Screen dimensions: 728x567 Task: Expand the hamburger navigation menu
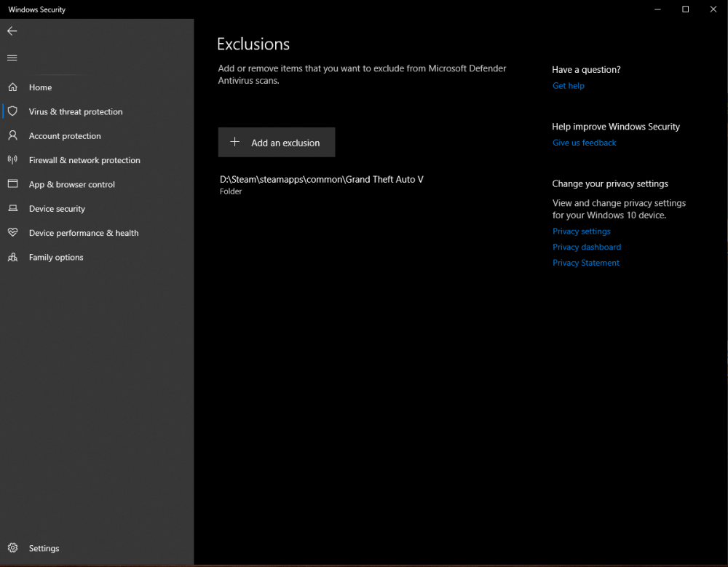pos(12,58)
